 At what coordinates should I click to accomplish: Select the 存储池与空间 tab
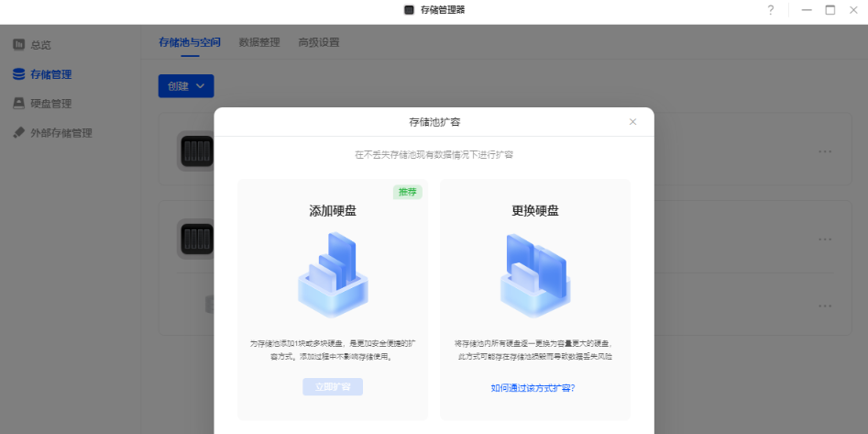click(x=190, y=42)
